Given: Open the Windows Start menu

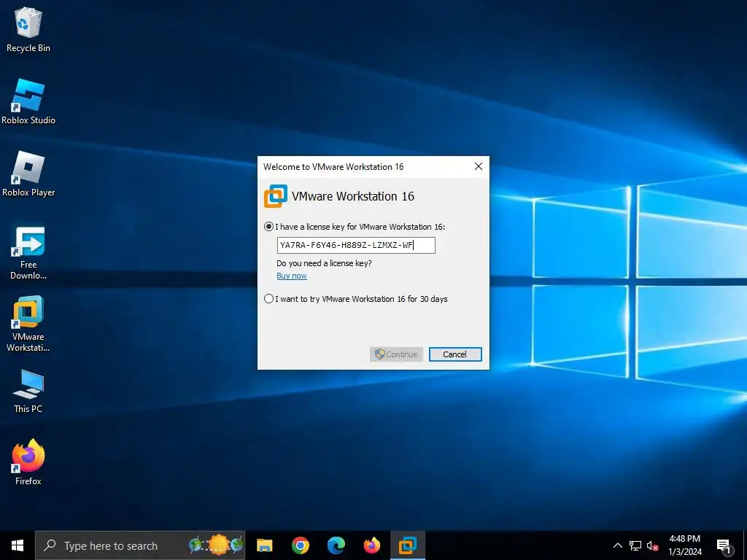Looking at the screenshot, I should (x=18, y=545).
